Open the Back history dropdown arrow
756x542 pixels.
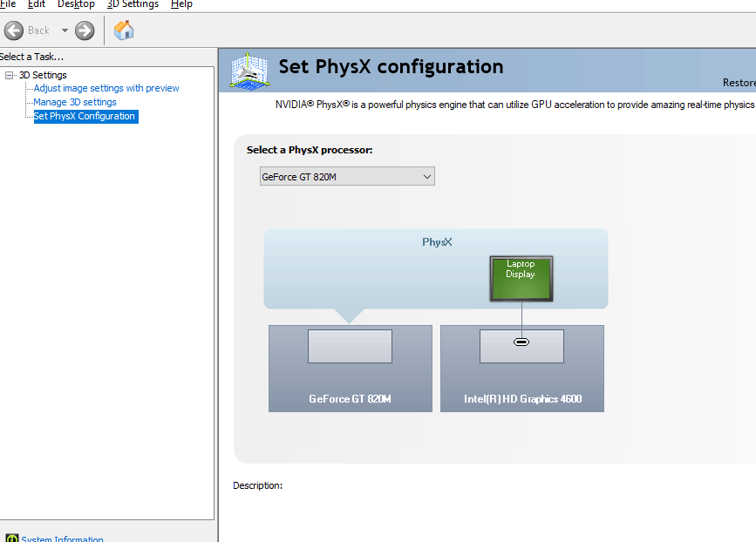[x=65, y=30]
